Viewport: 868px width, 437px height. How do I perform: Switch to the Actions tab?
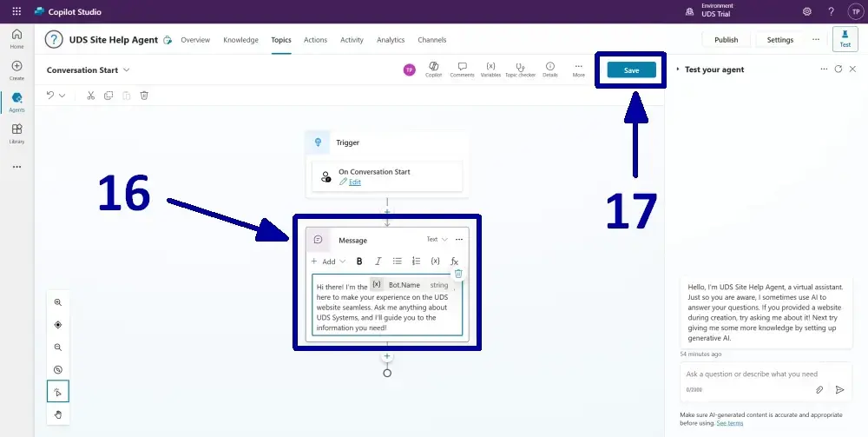pos(316,40)
